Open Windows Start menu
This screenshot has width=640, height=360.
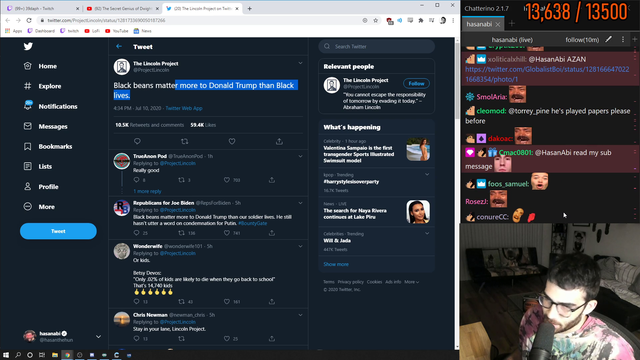tap(6, 355)
